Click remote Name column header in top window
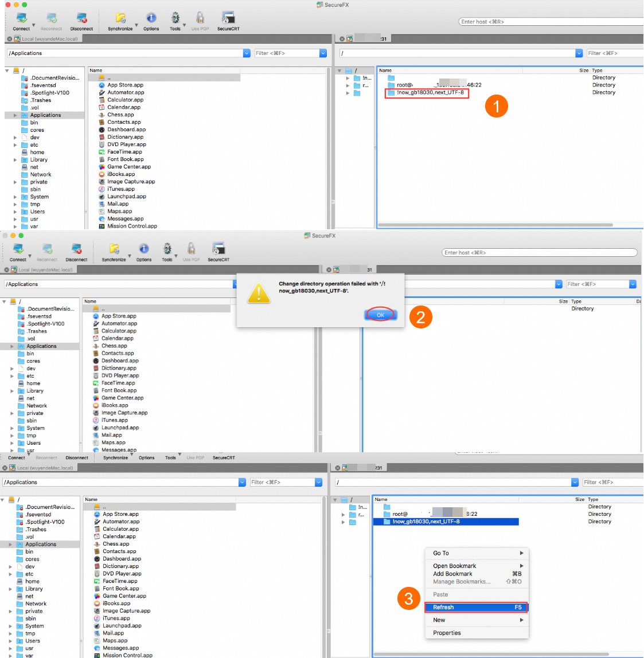The image size is (644, 658). tap(385, 70)
